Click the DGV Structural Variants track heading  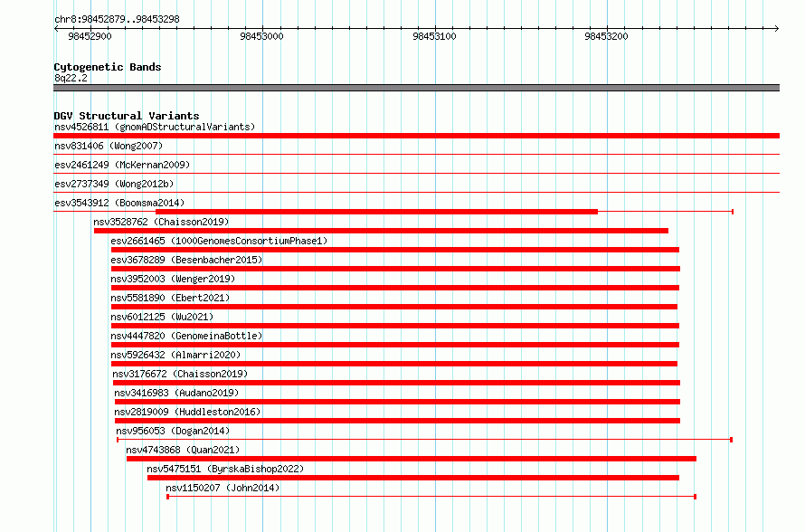[x=127, y=116]
